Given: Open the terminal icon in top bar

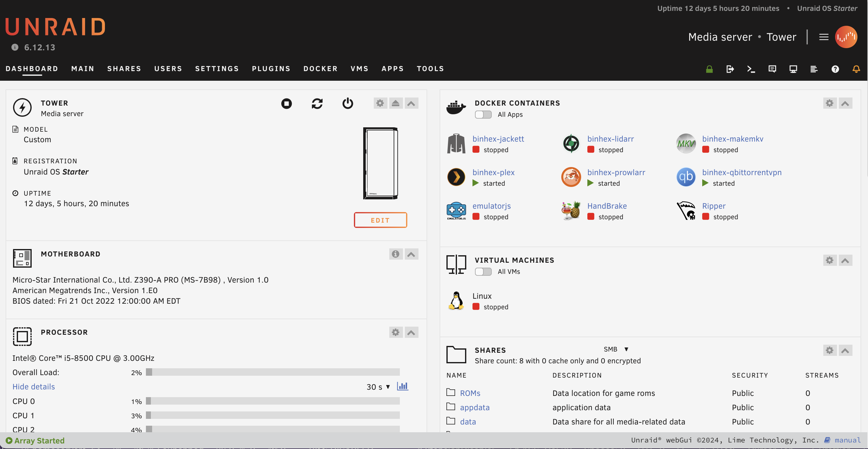Looking at the screenshot, I should 751,69.
